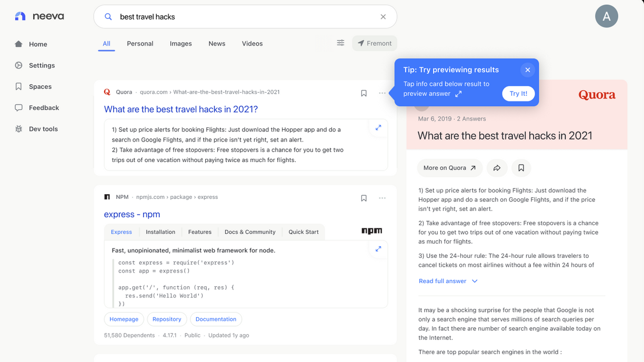
Task: Bookmark the Quora preview panel
Action: click(521, 168)
